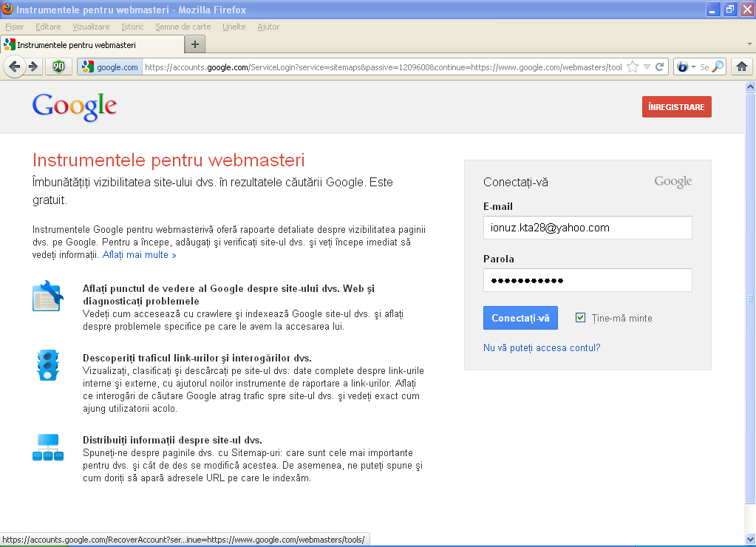Open the Ajutor menu
This screenshot has height=547, width=756.
268,27
